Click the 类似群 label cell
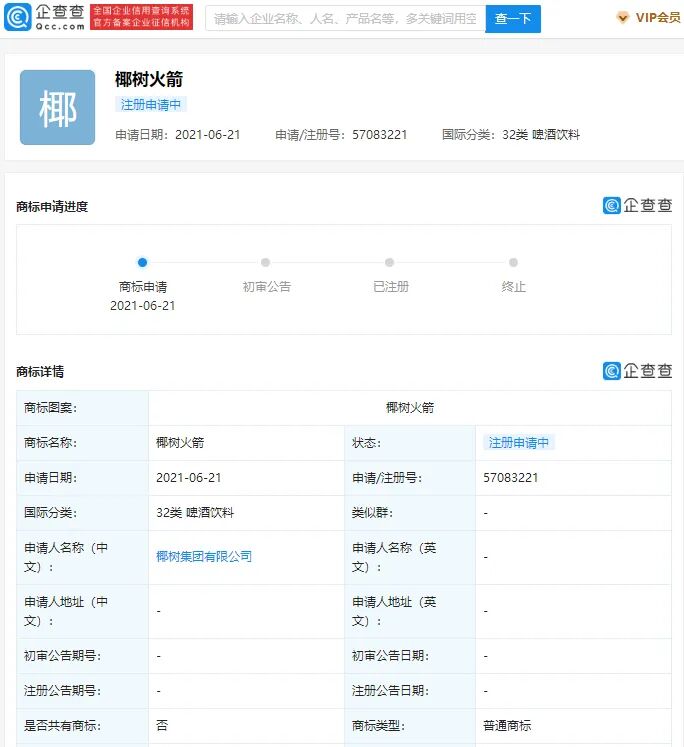684x747 pixels. 410,513
